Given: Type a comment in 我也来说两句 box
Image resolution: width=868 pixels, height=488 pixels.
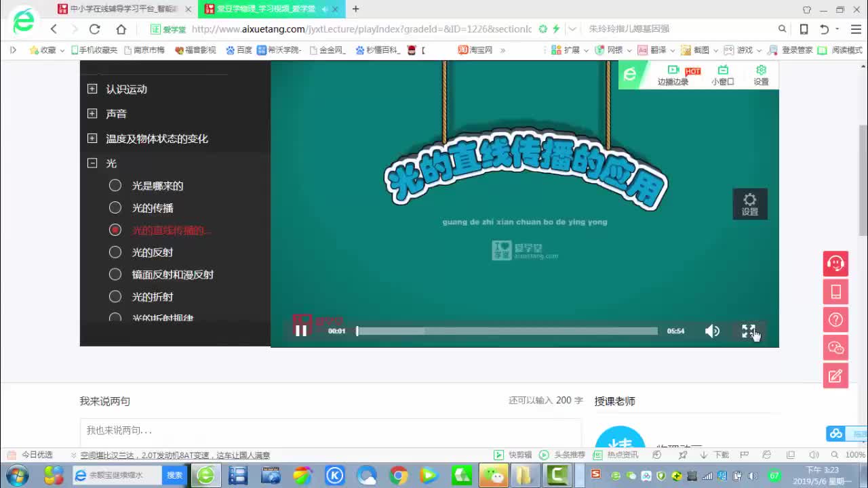Looking at the screenshot, I should coord(330,431).
